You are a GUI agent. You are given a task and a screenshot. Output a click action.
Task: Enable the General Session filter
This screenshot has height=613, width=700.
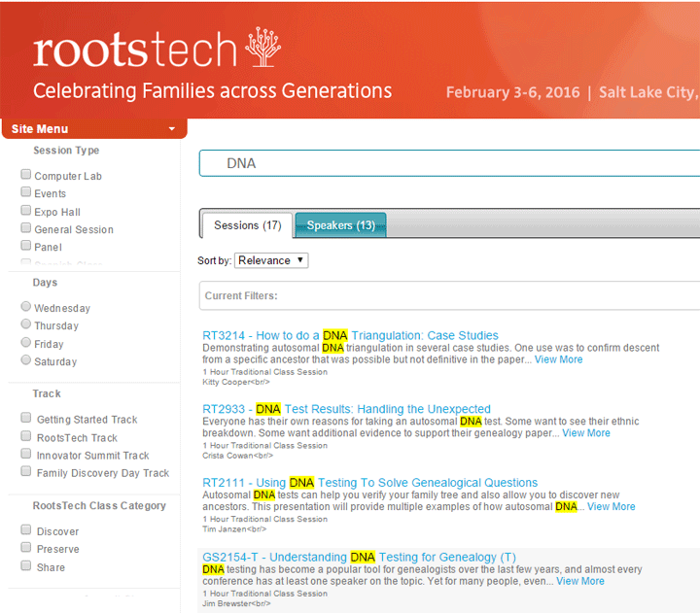point(26,228)
